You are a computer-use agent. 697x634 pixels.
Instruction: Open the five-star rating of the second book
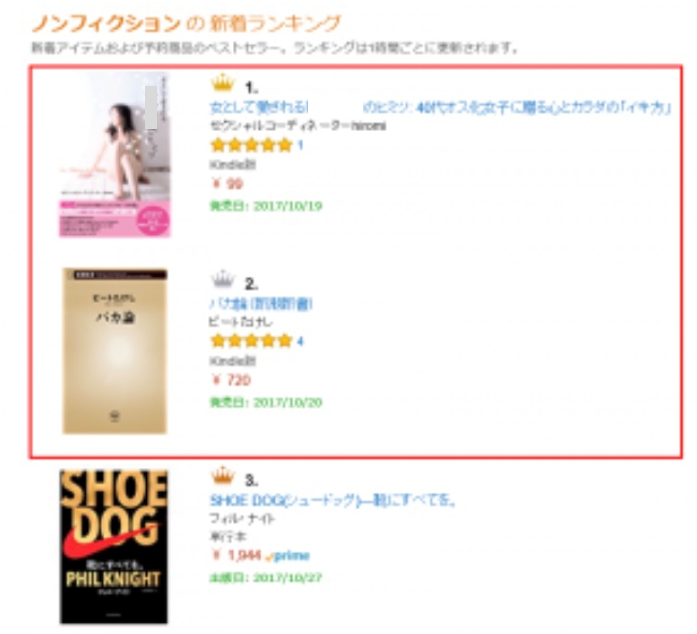pos(251,341)
